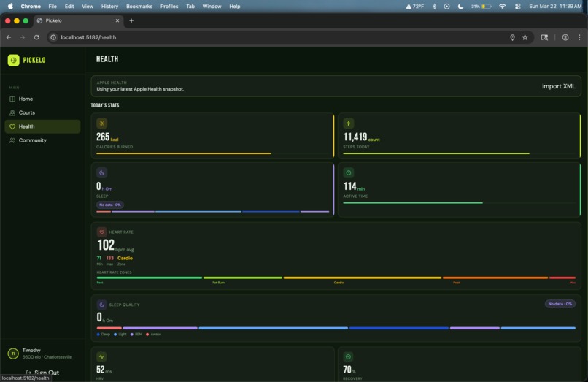Click the Wi-Fi status icon

pos(503,7)
